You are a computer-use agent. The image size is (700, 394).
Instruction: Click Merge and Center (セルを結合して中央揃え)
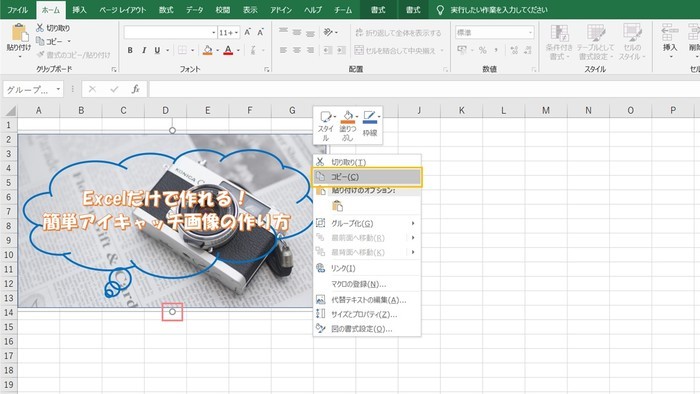(x=396, y=50)
